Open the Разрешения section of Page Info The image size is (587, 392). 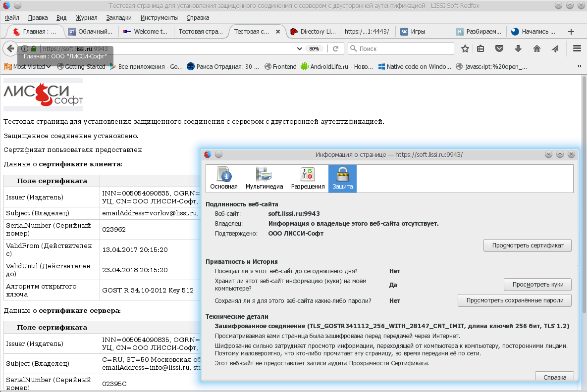pyautogui.click(x=308, y=179)
